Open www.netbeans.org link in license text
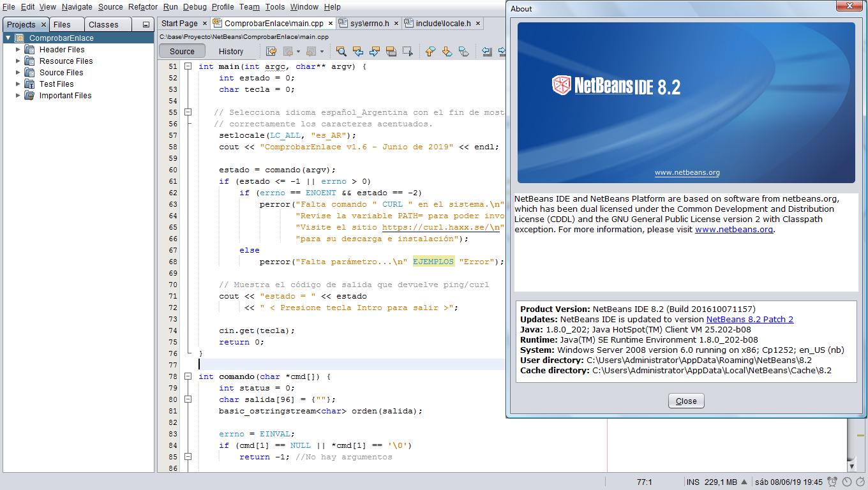Image resolution: width=868 pixels, height=490 pixels. pos(734,230)
